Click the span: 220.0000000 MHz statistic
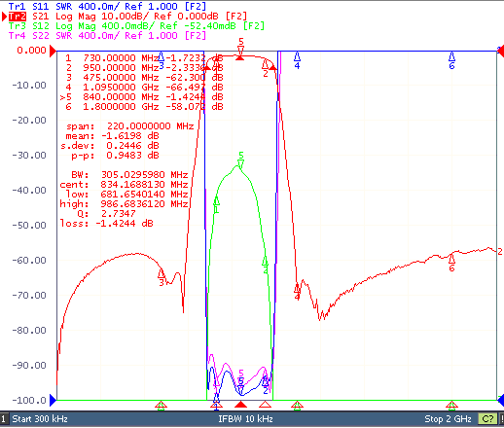Image resolution: width=504 pixels, height=428 pixels. [x=130, y=126]
